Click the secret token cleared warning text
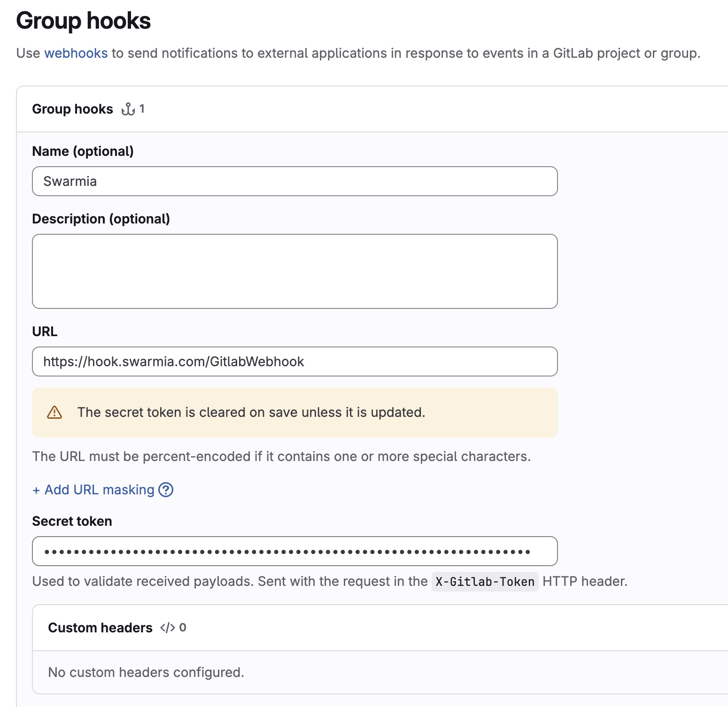728x707 pixels. click(251, 412)
